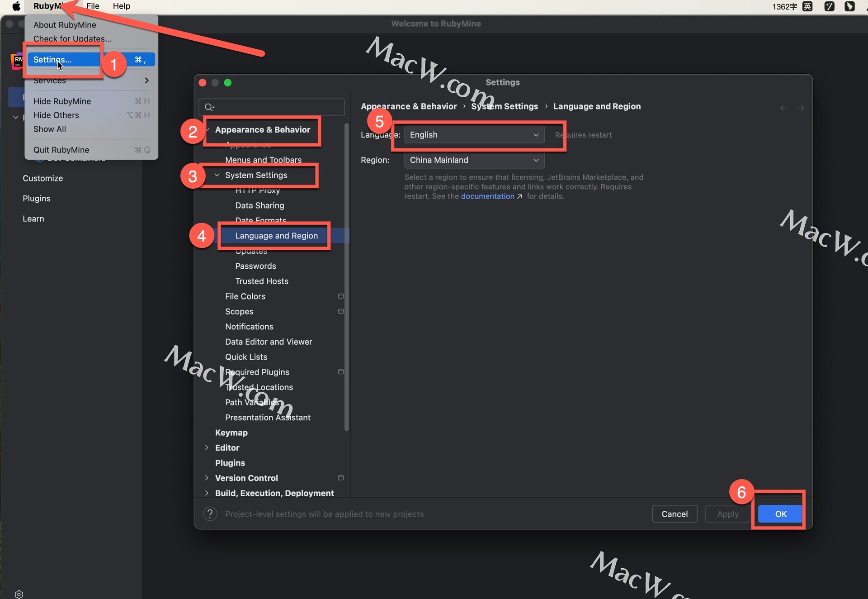Open the Help menu

(x=121, y=6)
